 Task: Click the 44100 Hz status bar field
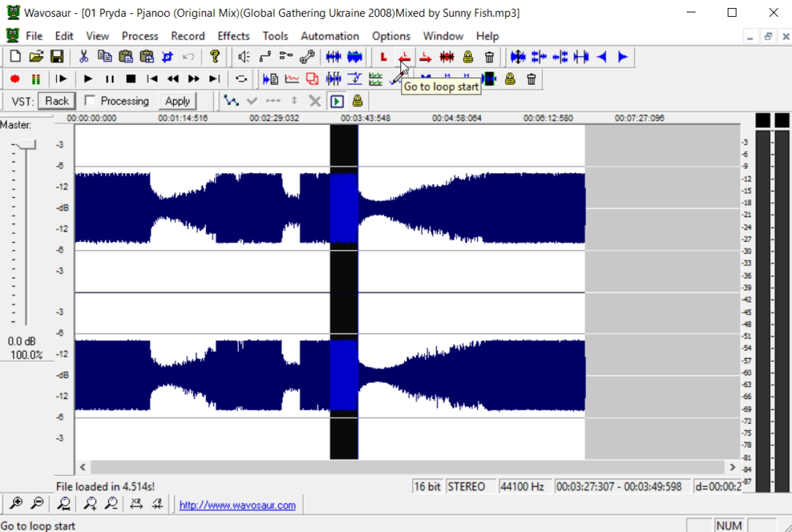(x=525, y=487)
